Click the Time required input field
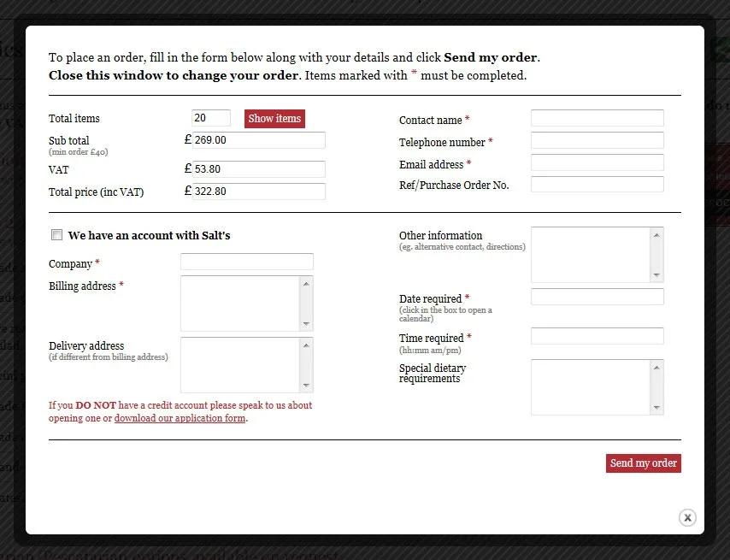Image resolution: width=730 pixels, height=560 pixels. pos(597,337)
